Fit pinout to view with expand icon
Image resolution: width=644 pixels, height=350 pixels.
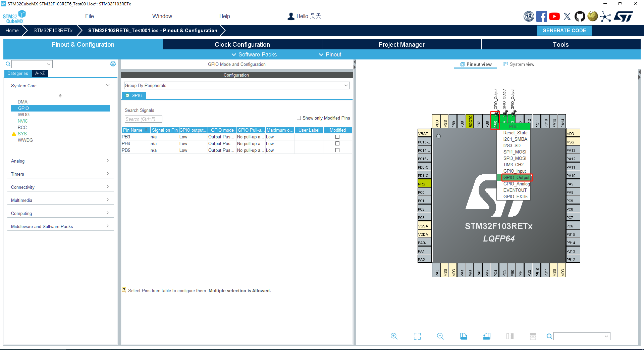click(417, 336)
